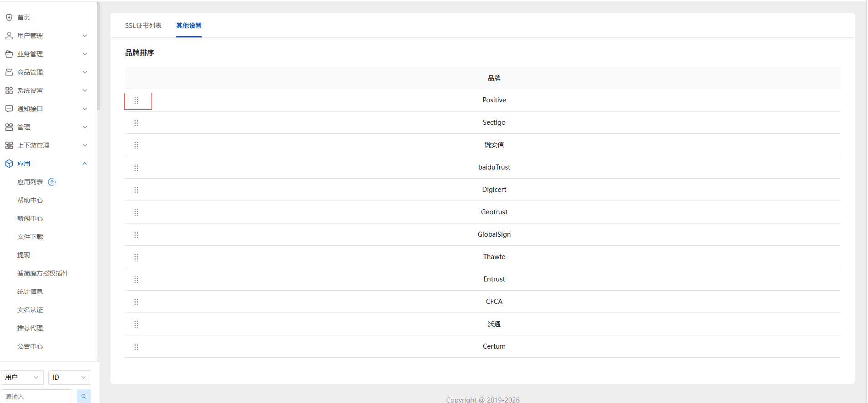868x403 pixels.
Task: Go to 首页 in the sidebar
Action: click(x=24, y=17)
